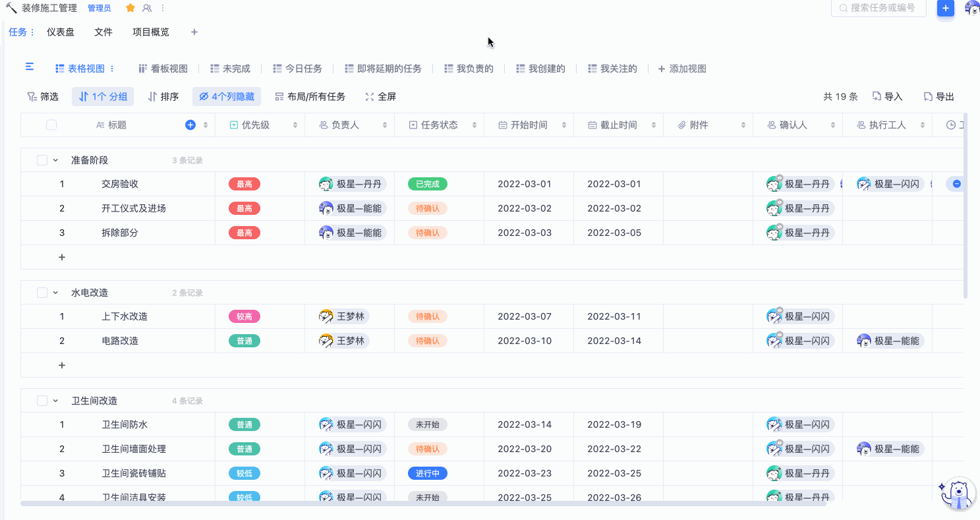The width and height of the screenshot is (980, 520).
Task: Open the bear assistant icon at bottom right
Action: [957, 494]
